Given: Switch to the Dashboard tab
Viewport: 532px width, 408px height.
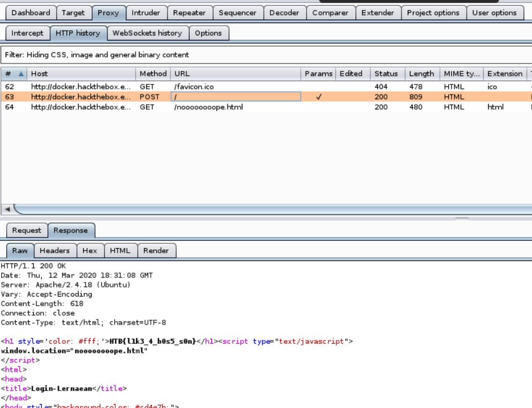Looking at the screenshot, I should pos(31,12).
